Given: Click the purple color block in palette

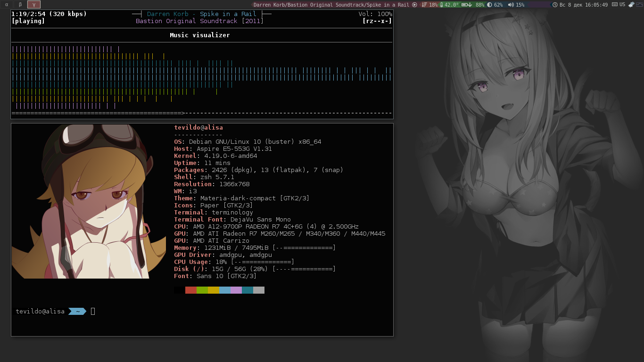Looking at the screenshot, I should 236,290.
